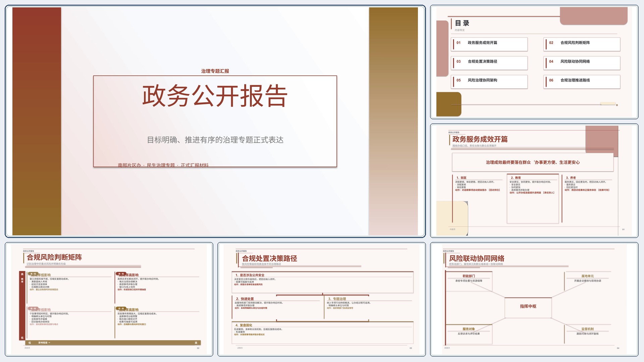Click the 3. 养老 column heading
Viewport: 644px width, 362px height.
coord(571,178)
